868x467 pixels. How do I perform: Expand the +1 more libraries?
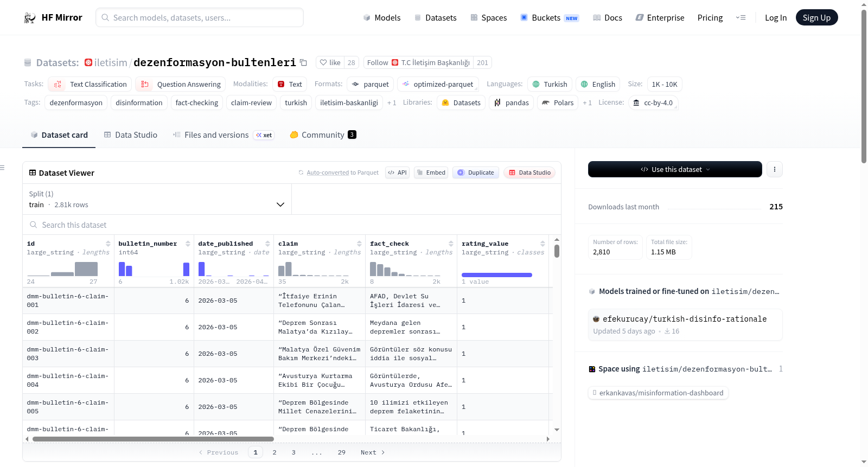point(587,103)
